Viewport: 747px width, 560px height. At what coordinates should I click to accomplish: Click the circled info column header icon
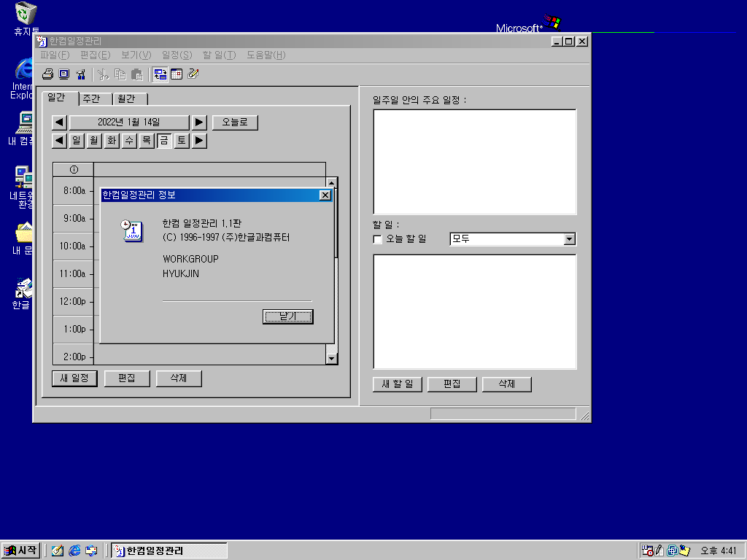pyautogui.click(x=74, y=169)
